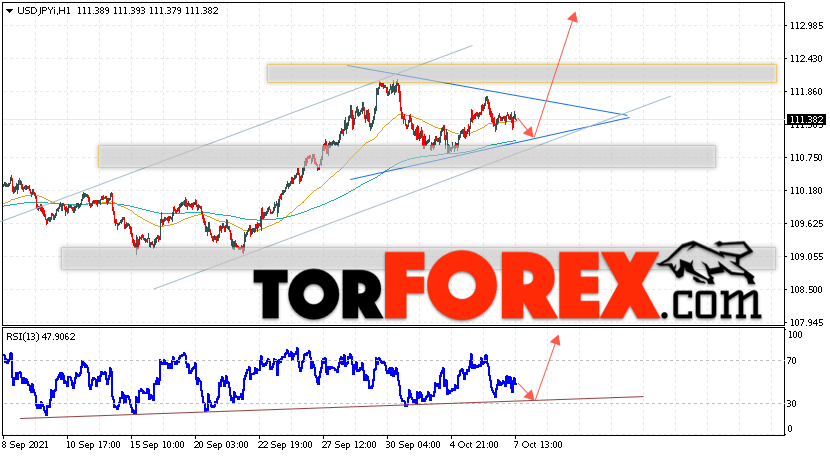Click the 112.985 price axis label
The width and height of the screenshot is (830, 456).
[806, 26]
